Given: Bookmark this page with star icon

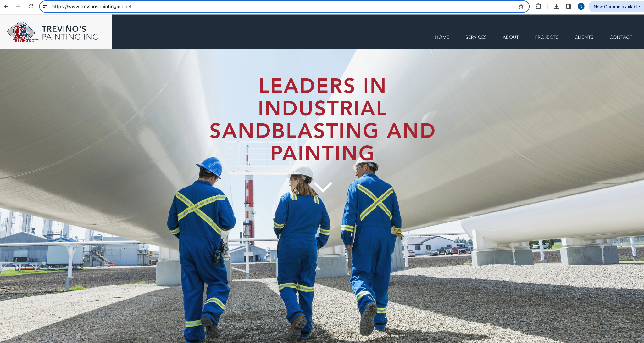Looking at the screenshot, I should (521, 6).
